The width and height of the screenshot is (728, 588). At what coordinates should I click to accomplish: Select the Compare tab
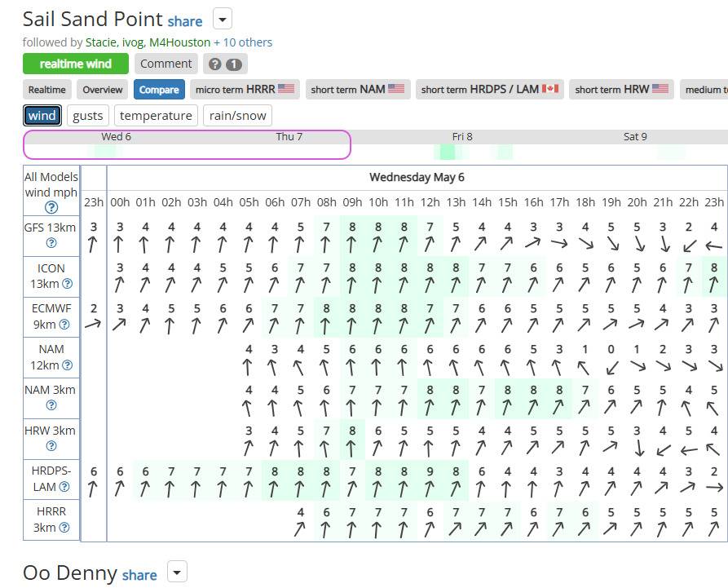click(x=159, y=90)
